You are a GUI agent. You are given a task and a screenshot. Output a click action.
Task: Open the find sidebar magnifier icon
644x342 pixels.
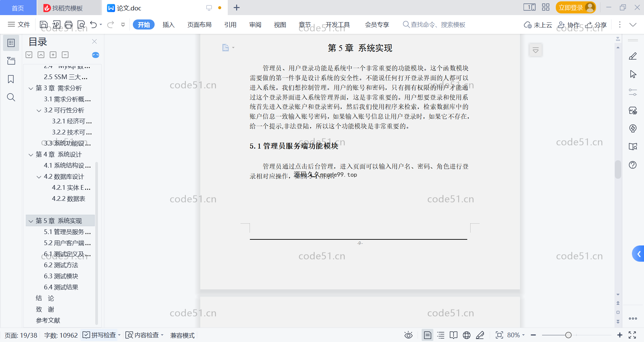point(11,97)
